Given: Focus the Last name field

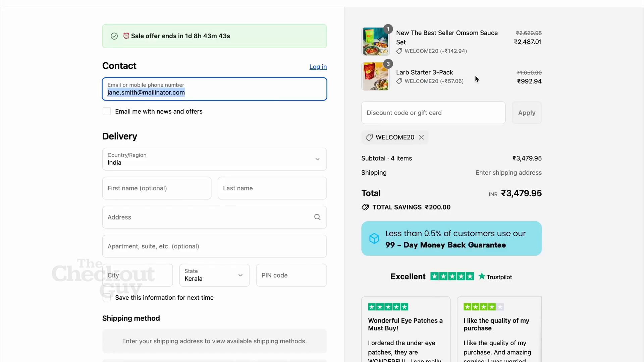Looking at the screenshot, I should [x=272, y=188].
